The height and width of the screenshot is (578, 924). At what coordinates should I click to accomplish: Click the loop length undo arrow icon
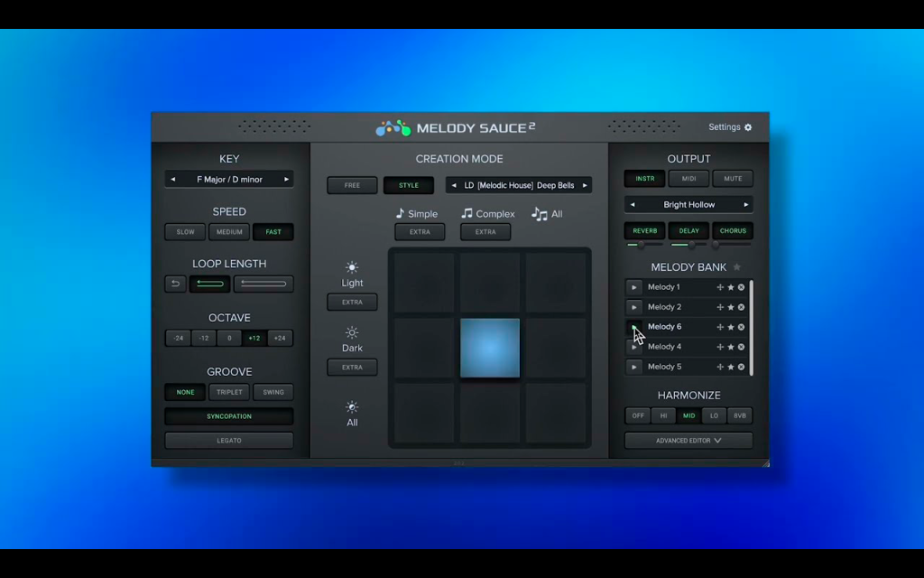tap(175, 284)
